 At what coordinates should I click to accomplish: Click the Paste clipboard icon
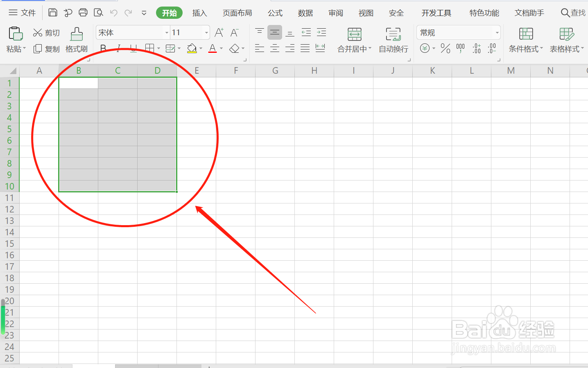tap(16, 34)
